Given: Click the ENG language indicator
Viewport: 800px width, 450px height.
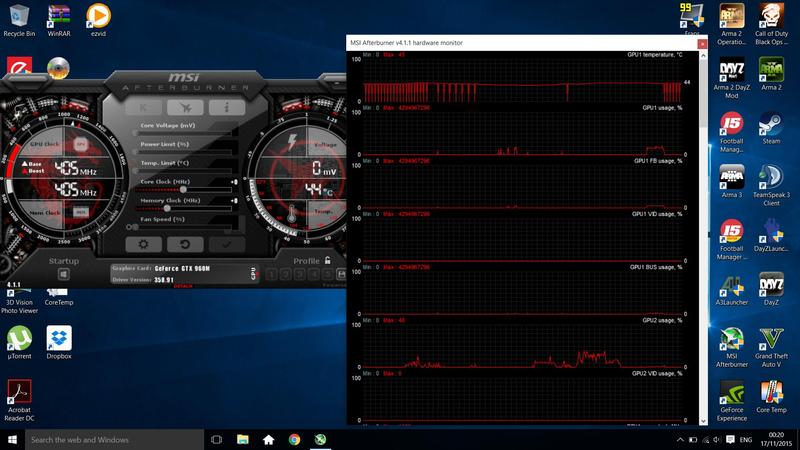Looking at the screenshot, I should (745, 439).
